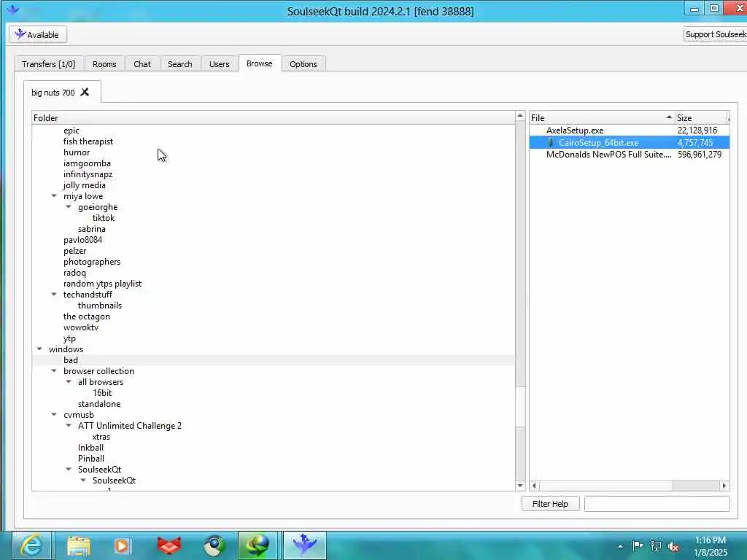The height and width of the screenshot is (560, 747).
Task: Click the Support Soulseek button
Action: [715, 34]
